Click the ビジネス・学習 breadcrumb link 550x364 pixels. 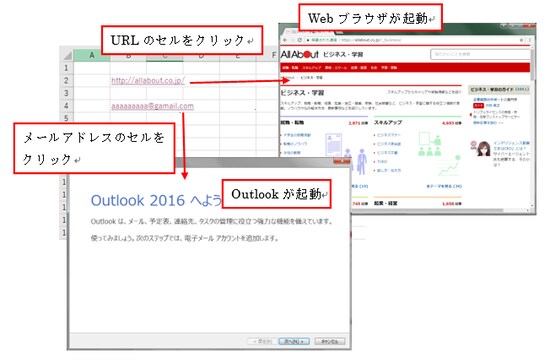311,77
